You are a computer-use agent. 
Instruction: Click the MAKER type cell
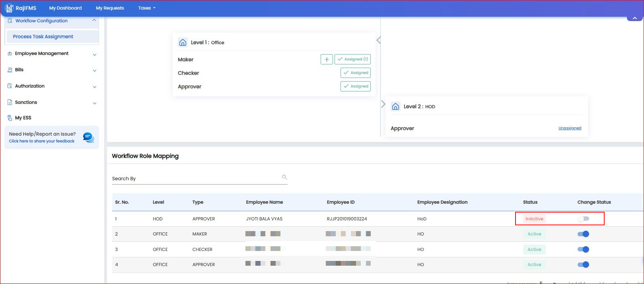tap(200, 234)
